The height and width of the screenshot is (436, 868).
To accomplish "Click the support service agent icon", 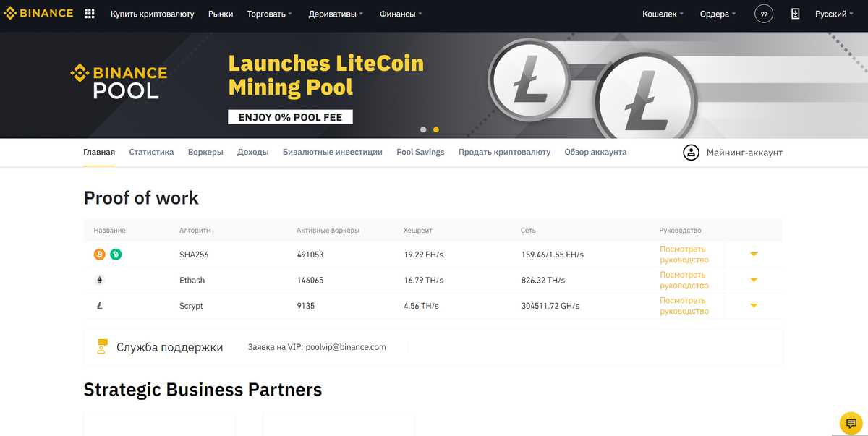I will [x=102, y=346].
